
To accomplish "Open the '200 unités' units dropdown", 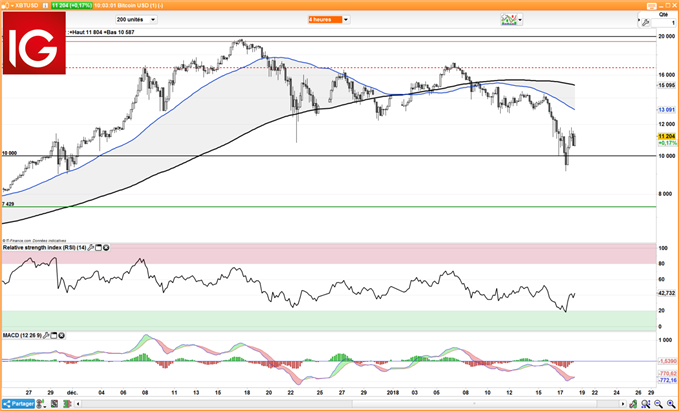I will coord(136,19).
